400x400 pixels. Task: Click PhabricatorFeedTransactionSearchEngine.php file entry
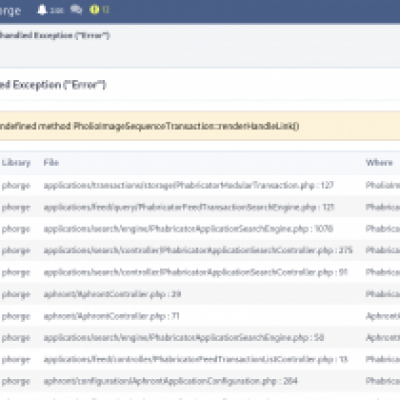188,207
